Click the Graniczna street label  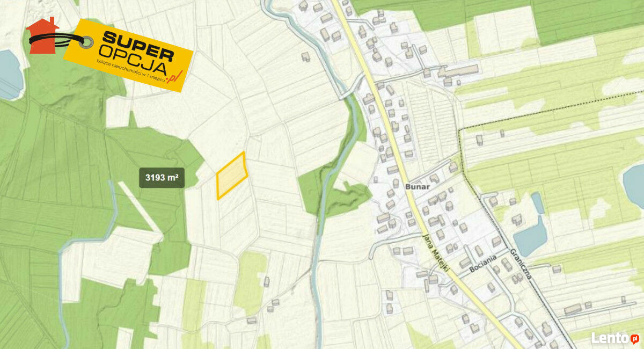521,264
